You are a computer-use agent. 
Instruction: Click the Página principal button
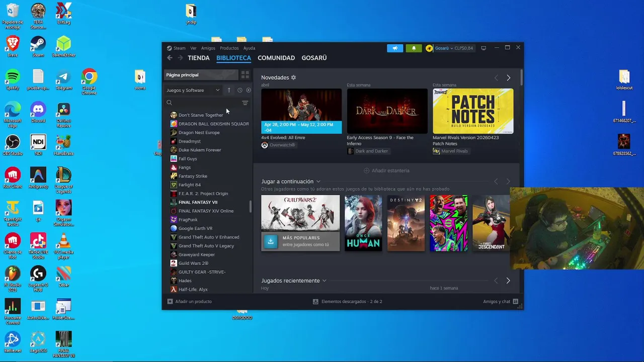tap(201, 75)
